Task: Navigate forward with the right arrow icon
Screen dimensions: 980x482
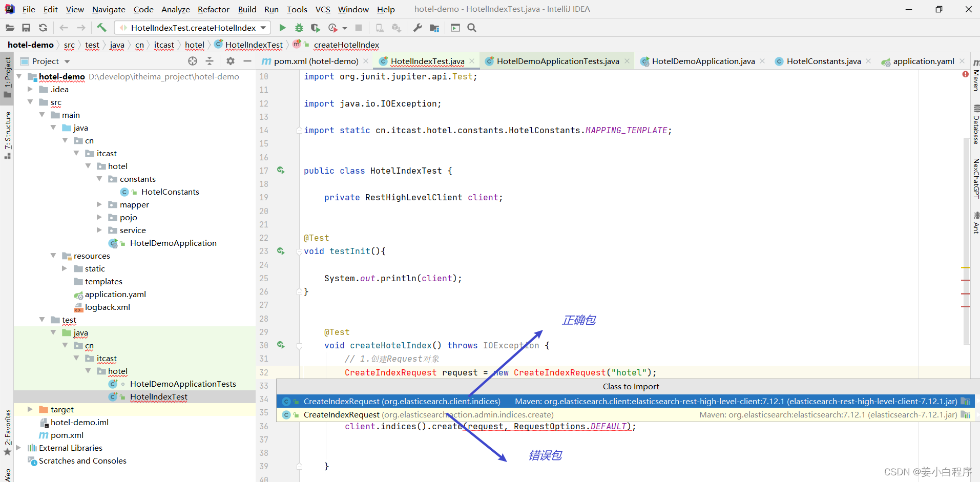Action: coord(81,28)
